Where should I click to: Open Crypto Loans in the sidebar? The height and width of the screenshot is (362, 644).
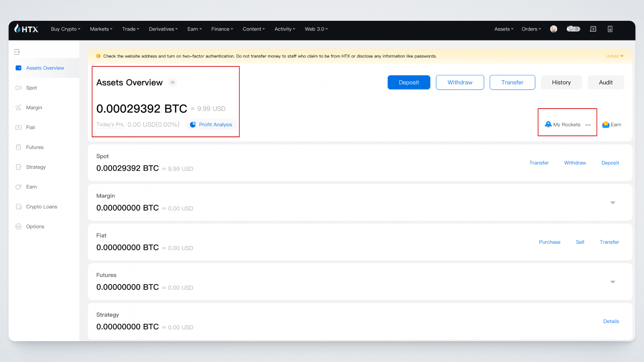[x=42, y=207]
